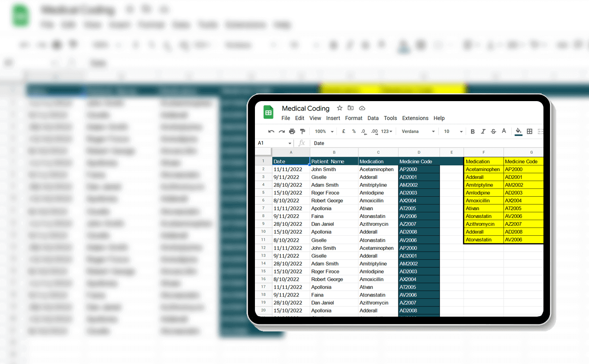Open the borders tool icon
Image resolution: width=589 pixels, height=364 pixels.
pos(530,131)
